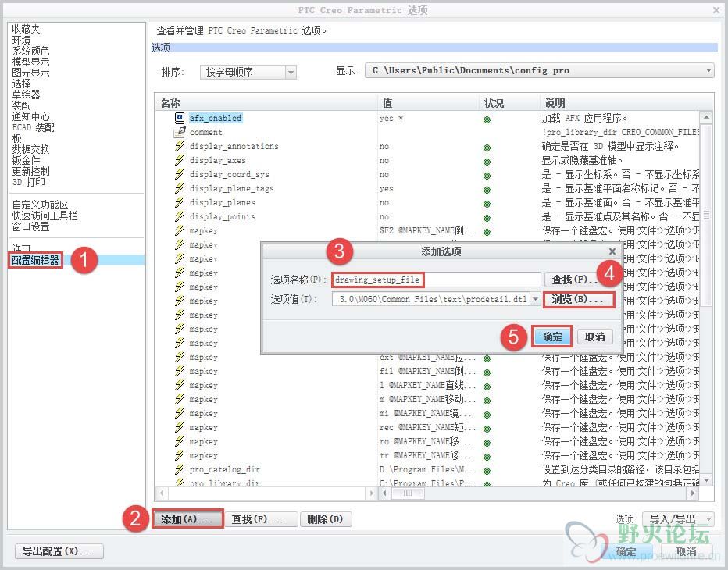Click lightning icon beside display_axes

pos(180,160)
